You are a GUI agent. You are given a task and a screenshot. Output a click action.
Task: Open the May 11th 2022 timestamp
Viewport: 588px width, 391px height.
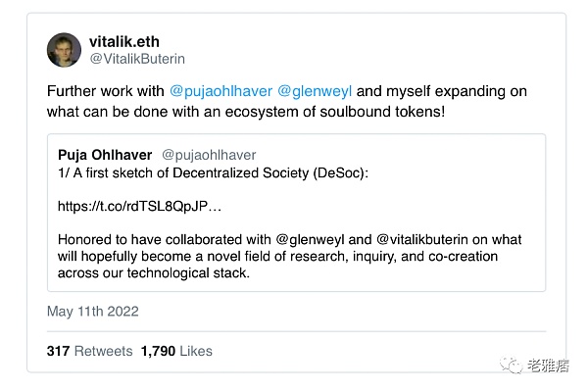[93, 312]
